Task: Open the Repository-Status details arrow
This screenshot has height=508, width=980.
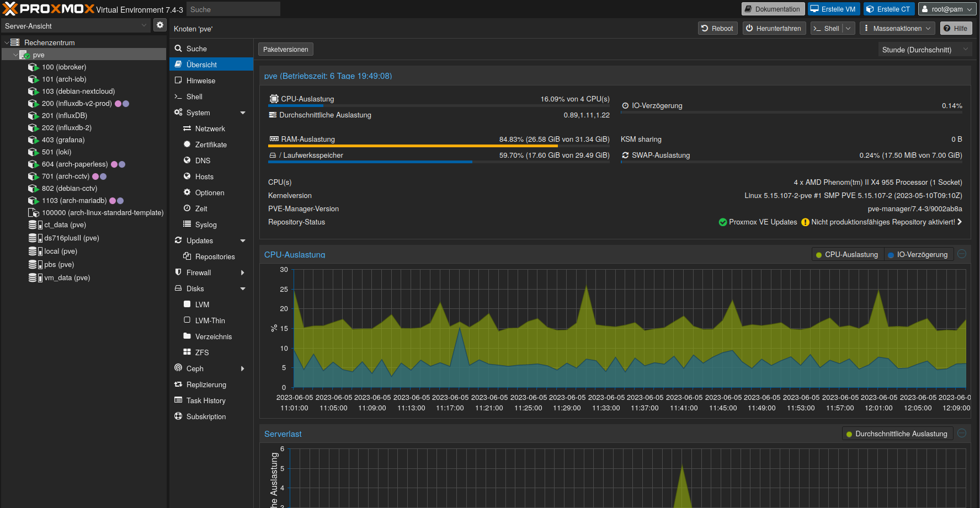Action: pyautogui.click(x=960, y=222)
